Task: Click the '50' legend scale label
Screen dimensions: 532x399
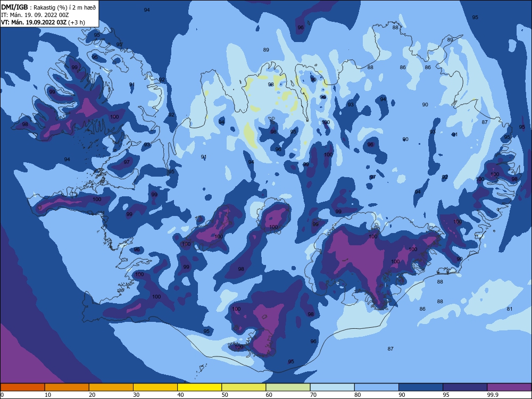Action: 225,395
